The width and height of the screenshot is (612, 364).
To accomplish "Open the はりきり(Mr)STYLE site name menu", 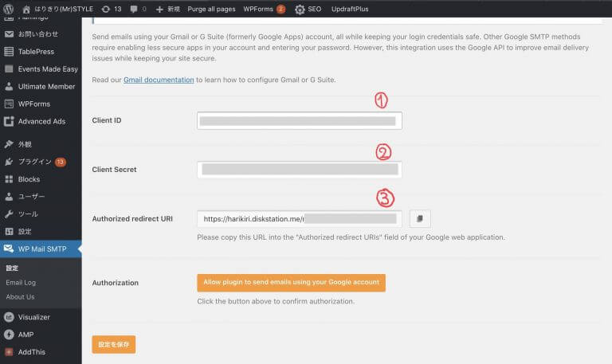I will click(64, 9).
